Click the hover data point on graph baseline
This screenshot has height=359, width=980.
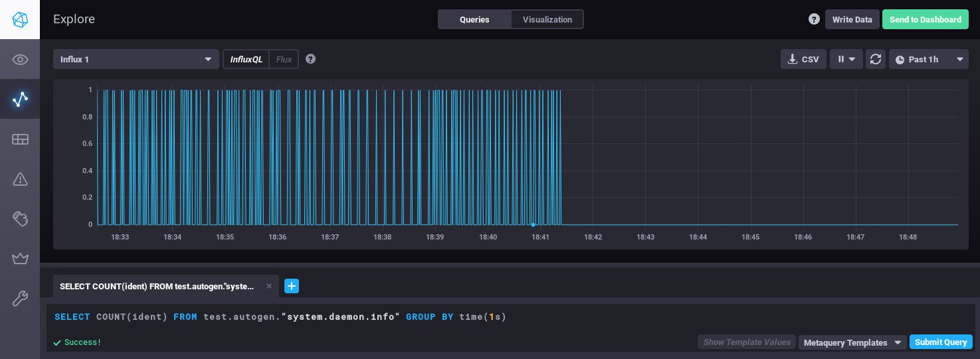pos(533,224)
